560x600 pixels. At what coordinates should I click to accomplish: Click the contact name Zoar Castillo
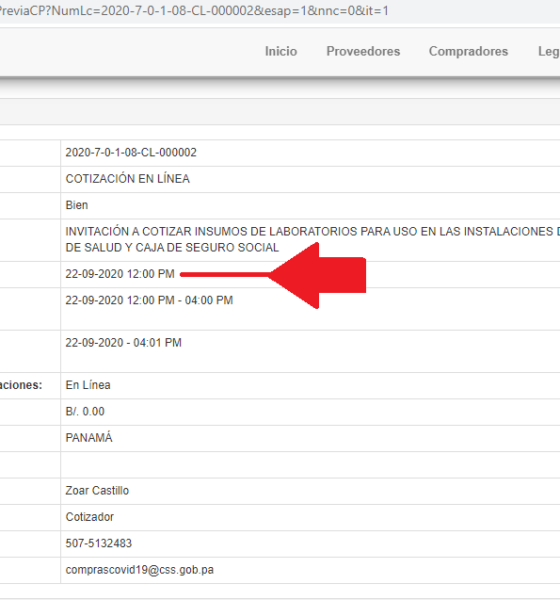click(x=97, y=491)
